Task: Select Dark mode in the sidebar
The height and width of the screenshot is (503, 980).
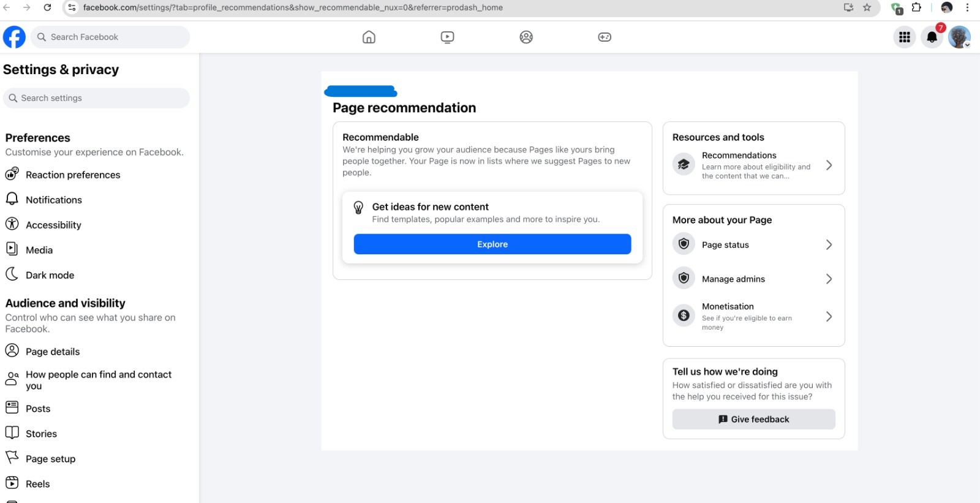Action: pos(50,276)
